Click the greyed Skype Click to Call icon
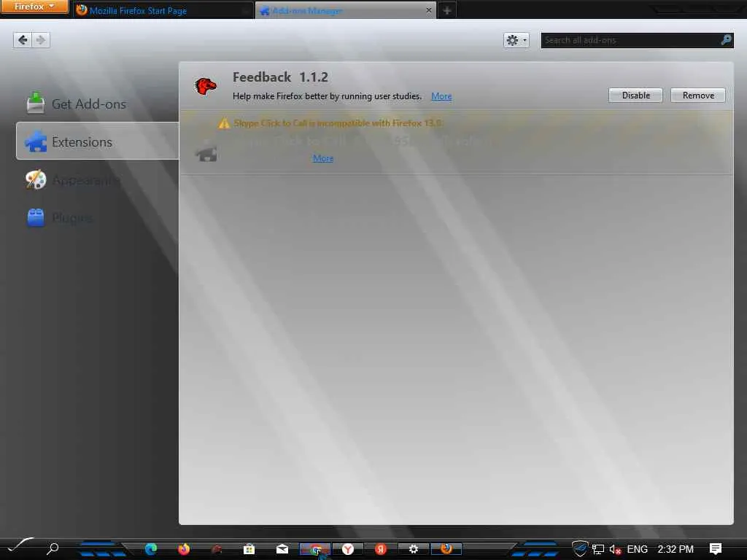Screen dimensions: 747x560 [x=206, y=152]
